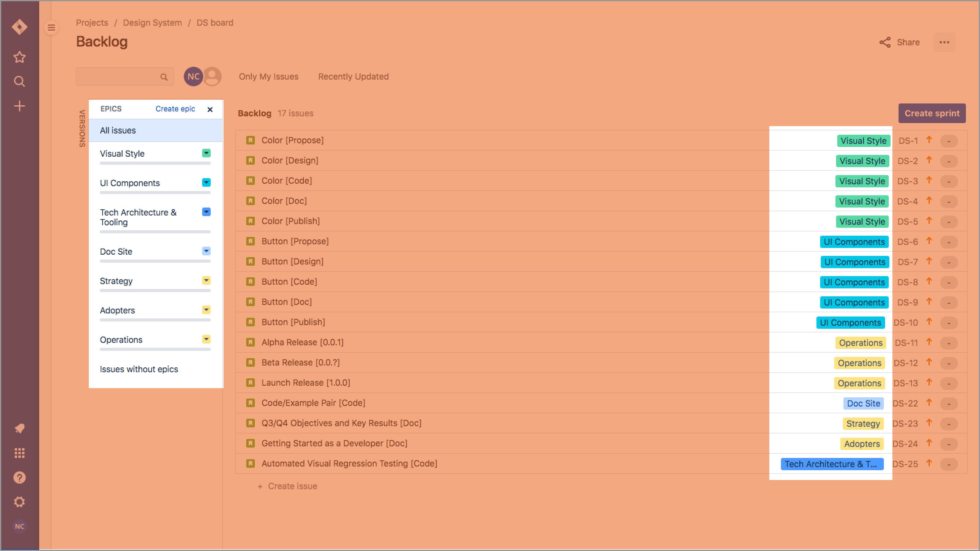Collapse navigation with the hamburger toggle
This screenshot has height=551, width=980.
[51, 27]
